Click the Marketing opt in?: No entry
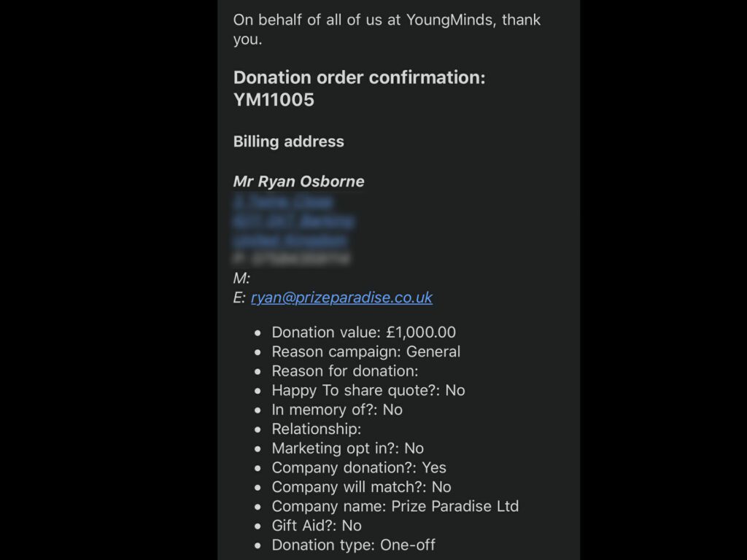This screenshot has width=747, height=560. coord(347,448)
